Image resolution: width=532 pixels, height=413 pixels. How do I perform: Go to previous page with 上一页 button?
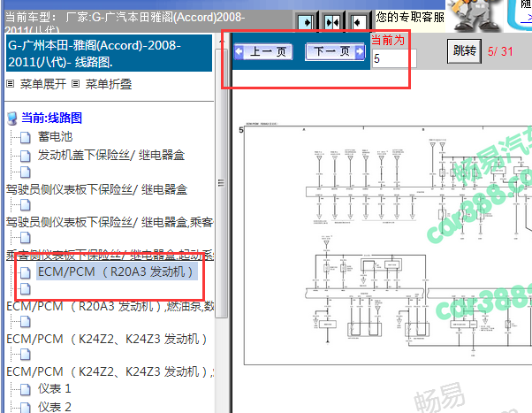point(263,51)
